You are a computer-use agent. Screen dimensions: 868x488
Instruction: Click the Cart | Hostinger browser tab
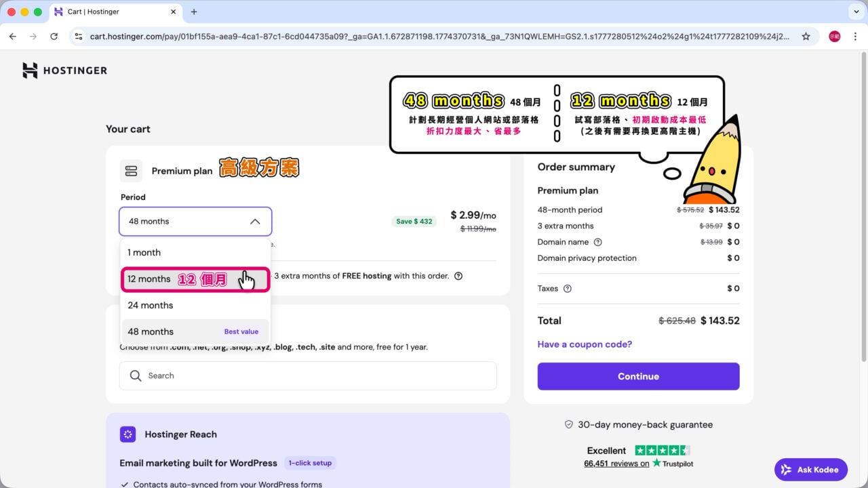tap(115, 12)
